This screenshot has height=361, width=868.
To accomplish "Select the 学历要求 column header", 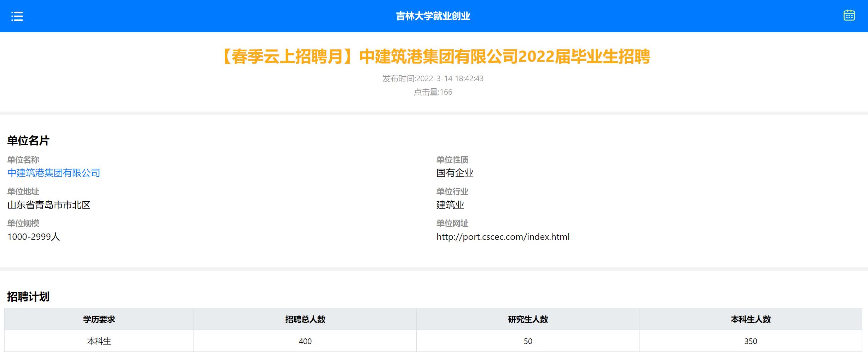I will coord(99,319).
